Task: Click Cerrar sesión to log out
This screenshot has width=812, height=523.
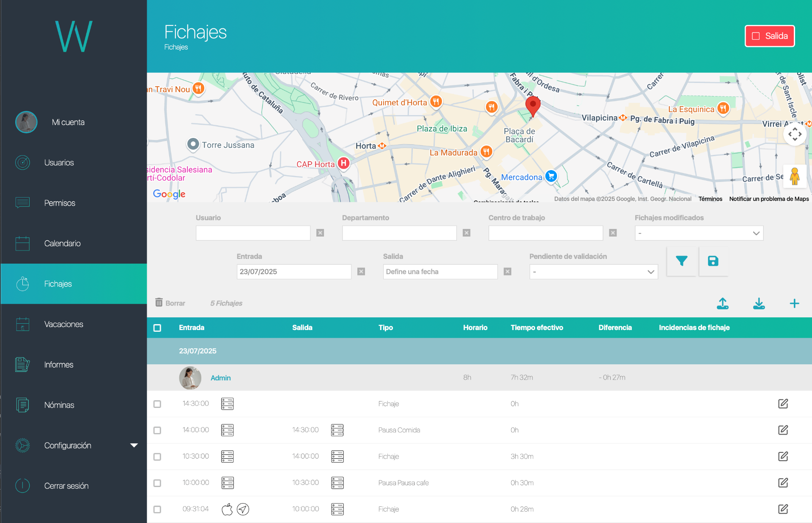Action: tap(66, 486)
